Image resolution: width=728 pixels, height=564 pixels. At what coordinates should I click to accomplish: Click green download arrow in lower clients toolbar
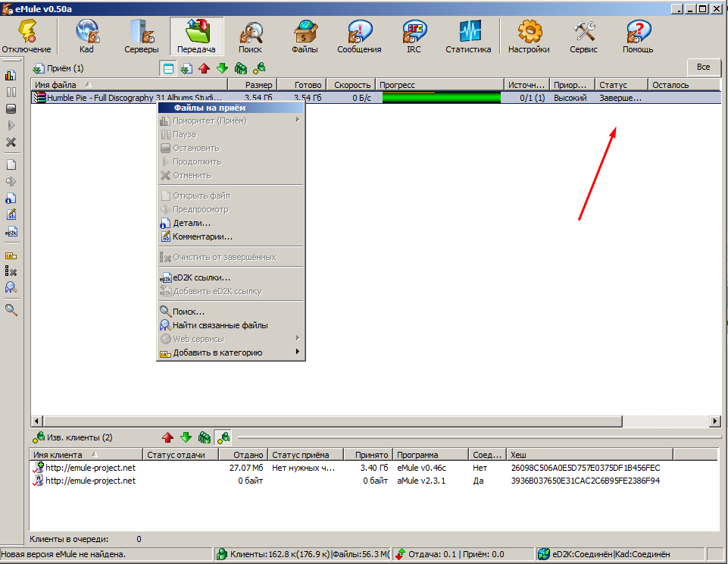click(186, 437)
